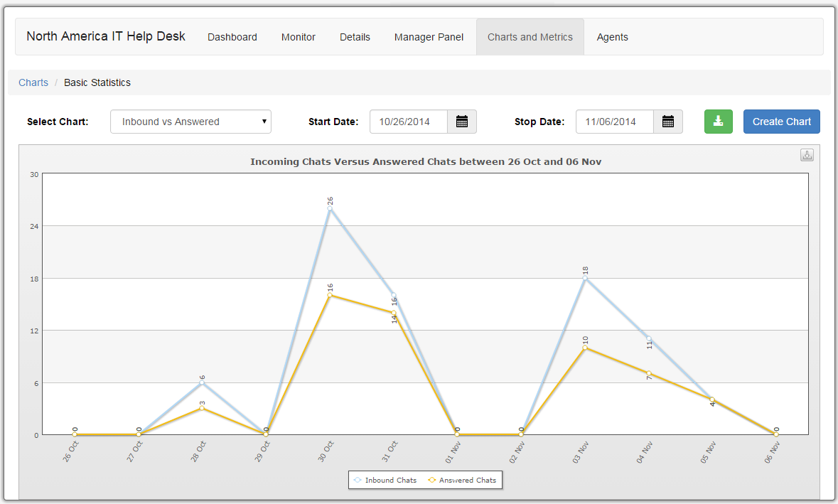The image size is (838, 504).
Task: Click the '18' y-axis label
Action: point(34,279)
